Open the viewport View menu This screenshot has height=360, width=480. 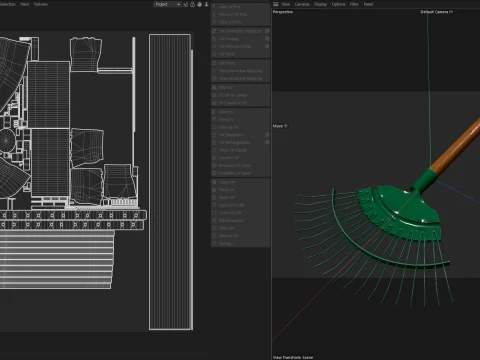pos(286,4)
